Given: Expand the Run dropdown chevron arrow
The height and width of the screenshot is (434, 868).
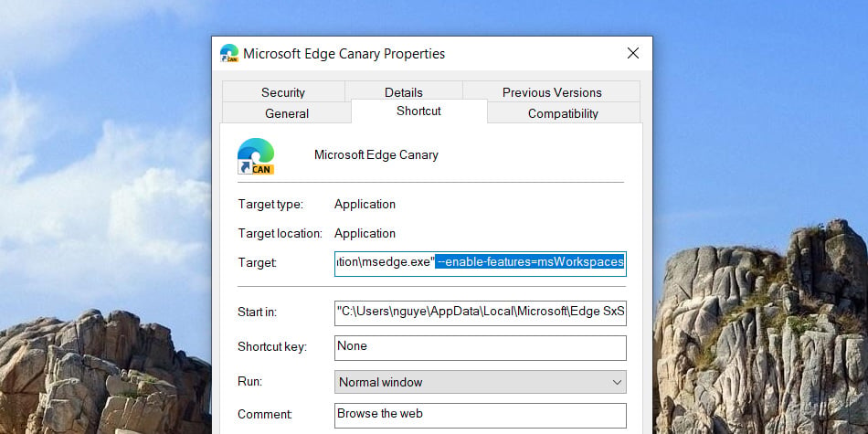Looking at the screenshot, I should (x=618, y=383).
